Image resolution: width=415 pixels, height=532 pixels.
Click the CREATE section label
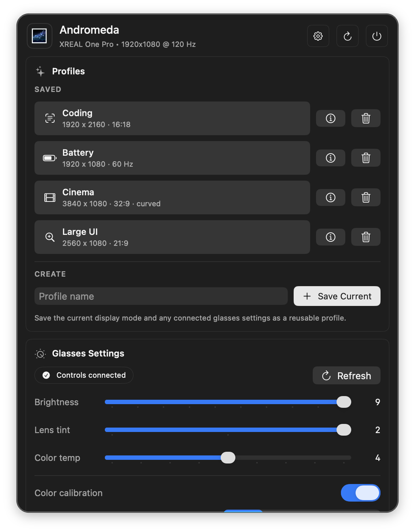tap(50, 274)
